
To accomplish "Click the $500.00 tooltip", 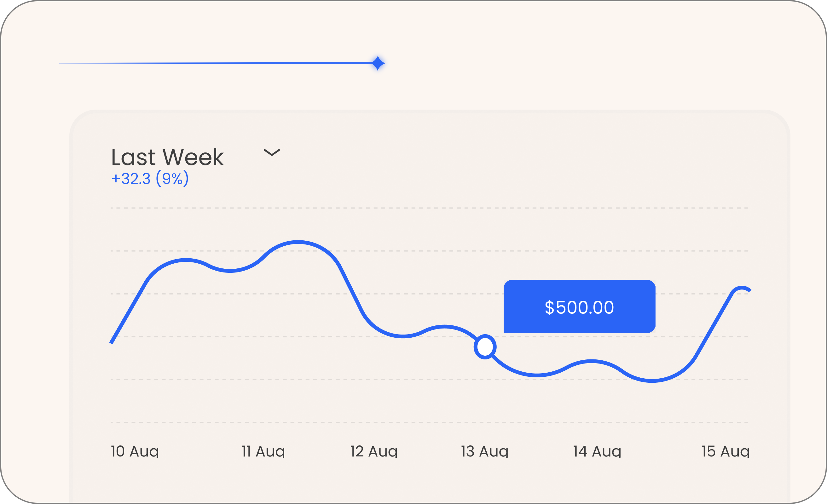I will [579, 307].
